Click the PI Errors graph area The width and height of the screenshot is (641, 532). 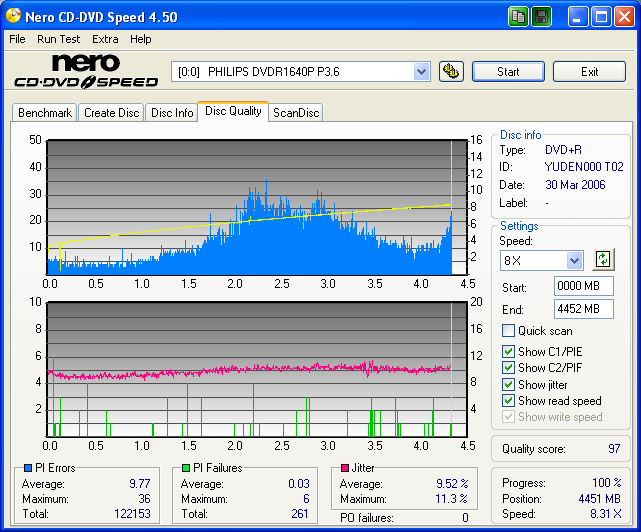(x=257, y=207)
